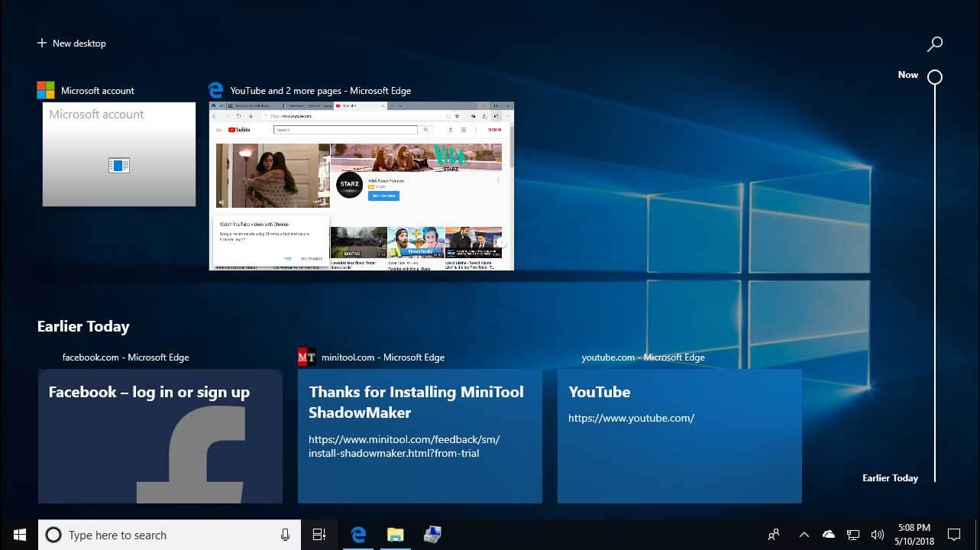Open the Facebook log in activity card
This screenshot has width=980, height=550.
[160, 436]
